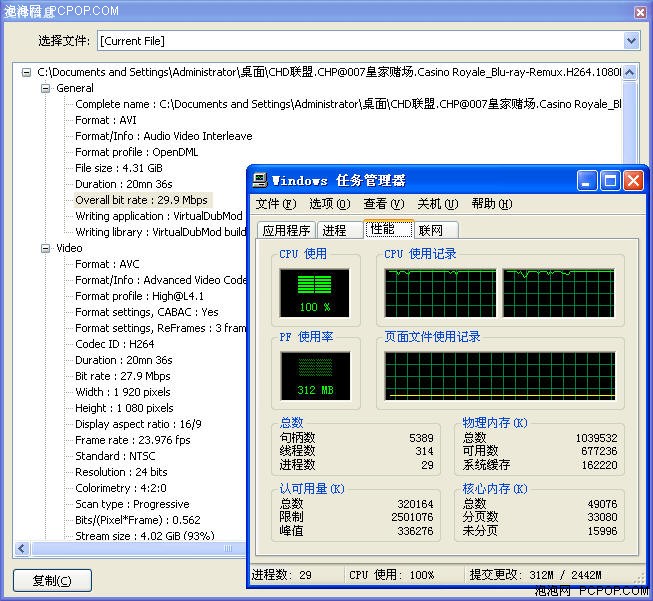Image resolution: width=653 pixels, height=601 pixels.
Task: Open the 关机(U) menu in Task Manager
Action: [x=438, y=204]
